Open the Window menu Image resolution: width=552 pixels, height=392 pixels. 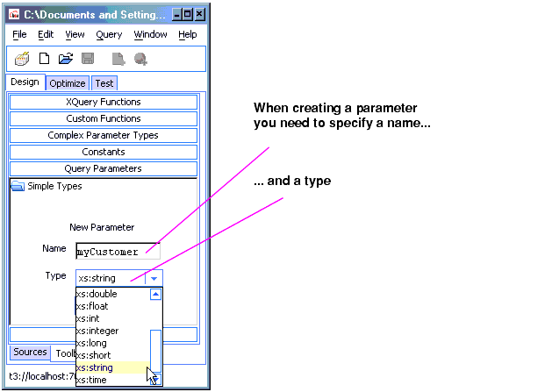150,34
